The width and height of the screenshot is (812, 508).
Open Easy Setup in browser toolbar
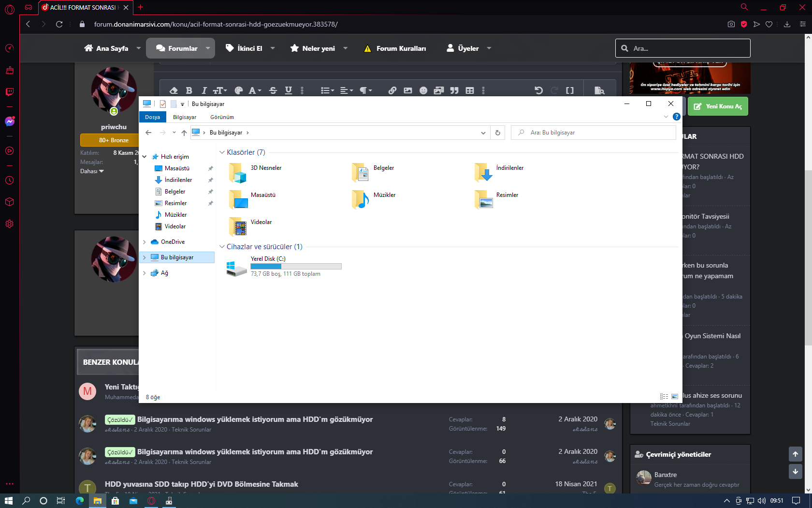[802, 24]
